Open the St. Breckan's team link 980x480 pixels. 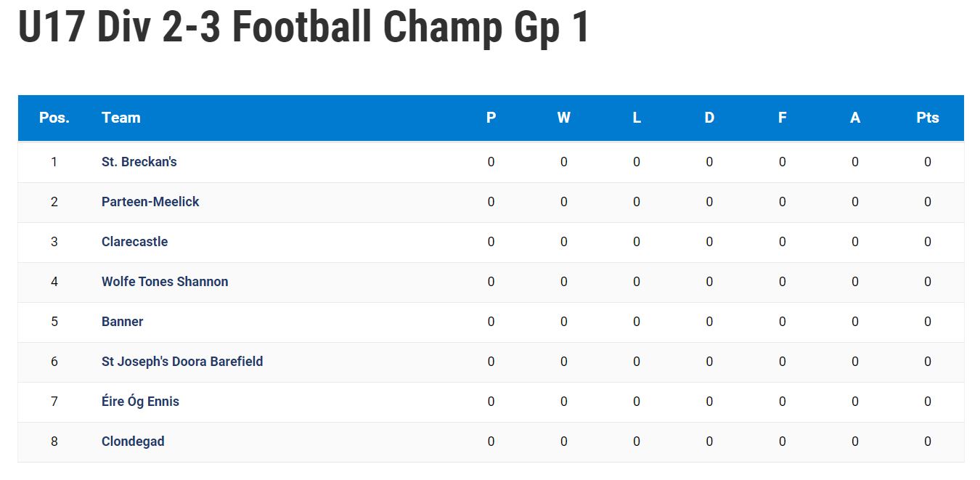[139, 162]
